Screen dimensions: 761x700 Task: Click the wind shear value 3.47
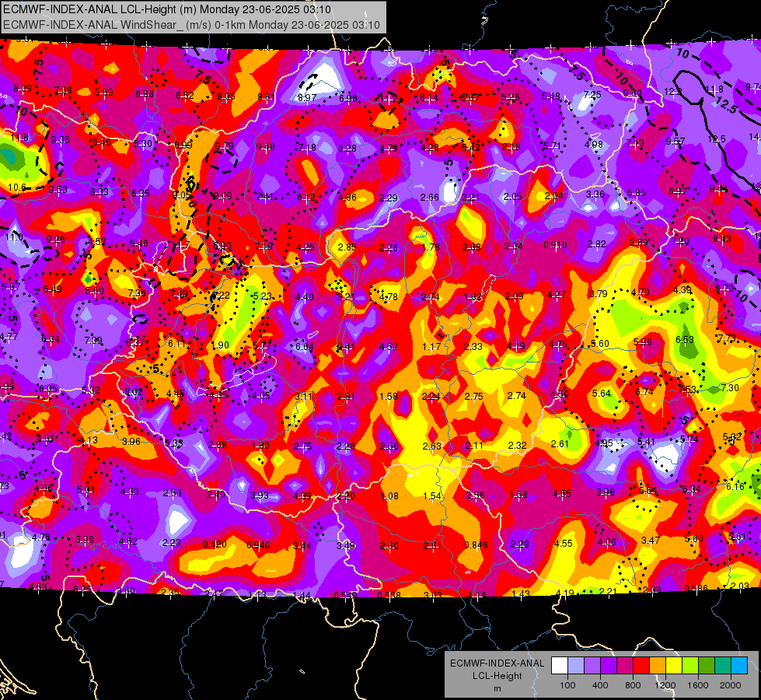651,541
